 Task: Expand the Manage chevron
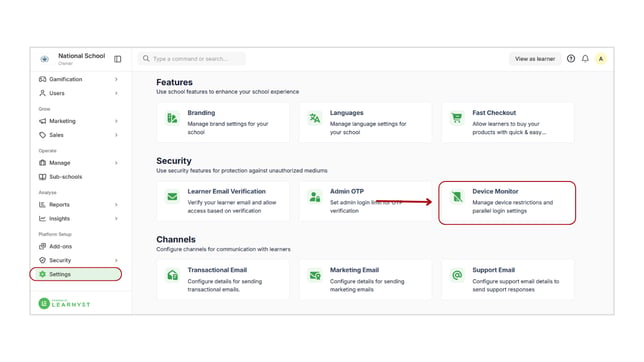coord(116,163)
